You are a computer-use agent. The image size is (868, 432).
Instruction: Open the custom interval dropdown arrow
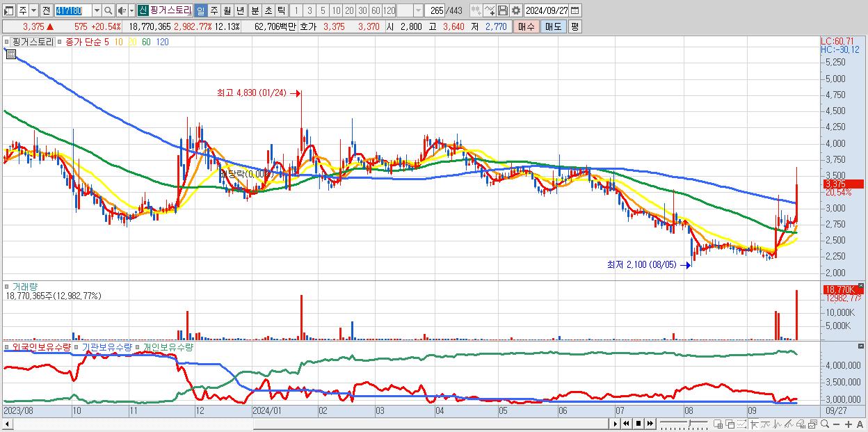coord(418,10)
